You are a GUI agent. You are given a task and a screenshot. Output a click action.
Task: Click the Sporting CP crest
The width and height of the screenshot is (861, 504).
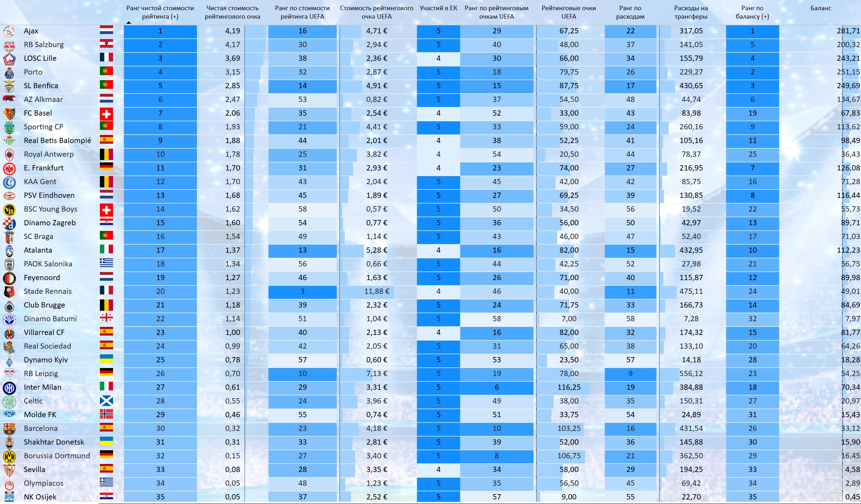click(x=9, y=128)
